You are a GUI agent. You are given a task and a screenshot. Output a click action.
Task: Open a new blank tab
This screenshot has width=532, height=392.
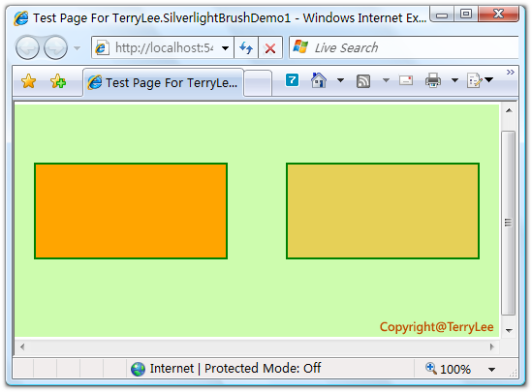[x=258, y=83]
